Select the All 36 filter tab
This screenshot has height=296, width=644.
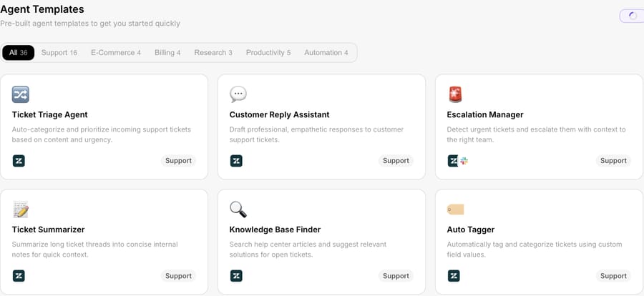click(18, 52)
